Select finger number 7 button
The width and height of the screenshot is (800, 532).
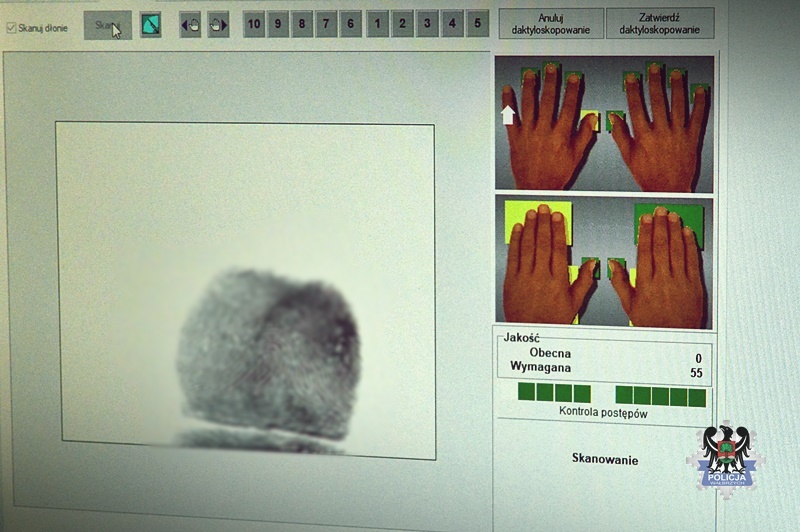(x=326, y=23)
